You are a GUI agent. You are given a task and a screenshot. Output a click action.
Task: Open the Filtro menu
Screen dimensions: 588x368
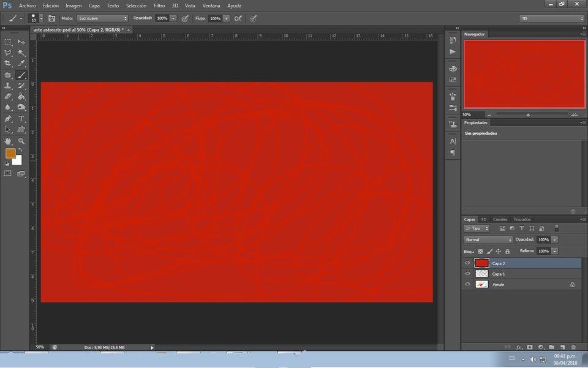pos(159,6)
